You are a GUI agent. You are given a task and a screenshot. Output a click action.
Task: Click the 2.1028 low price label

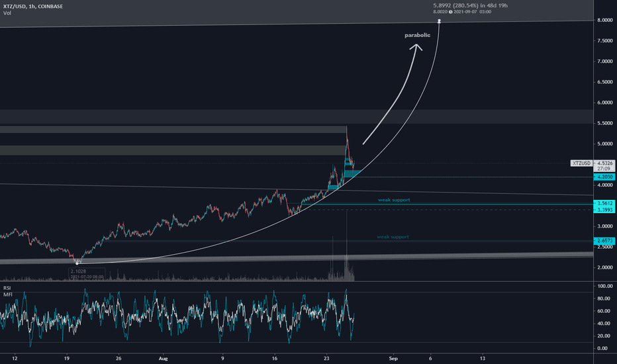tap(78, 271)
